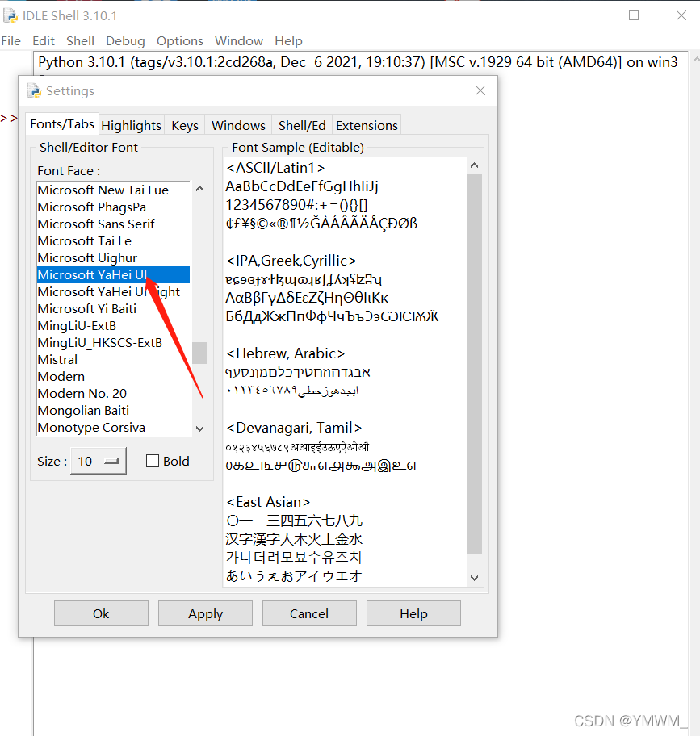The image size is (700, 736).
Task: Open the Shell menu
Action: 80,41
